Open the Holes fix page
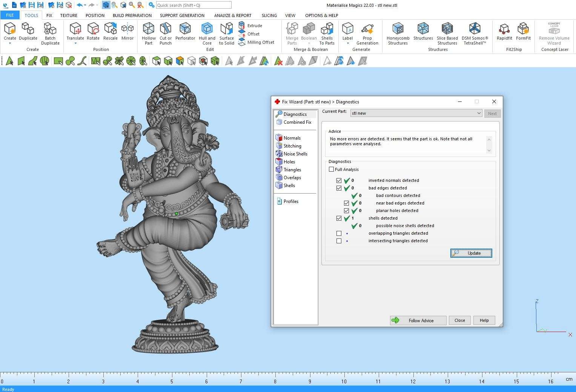The width and height of the screenshot is (576, 392). [x=289, y=162]
